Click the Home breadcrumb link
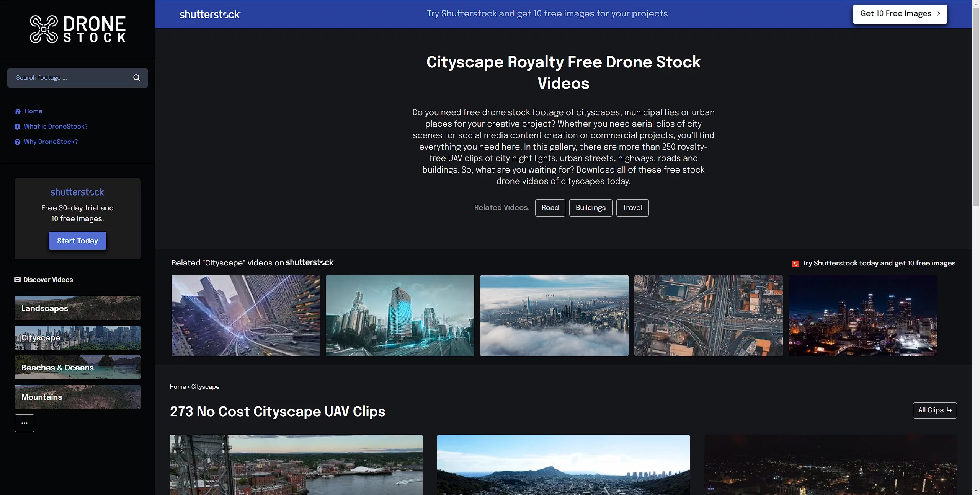The height and width of the screenshot is (495, 980). click(178, 387)
